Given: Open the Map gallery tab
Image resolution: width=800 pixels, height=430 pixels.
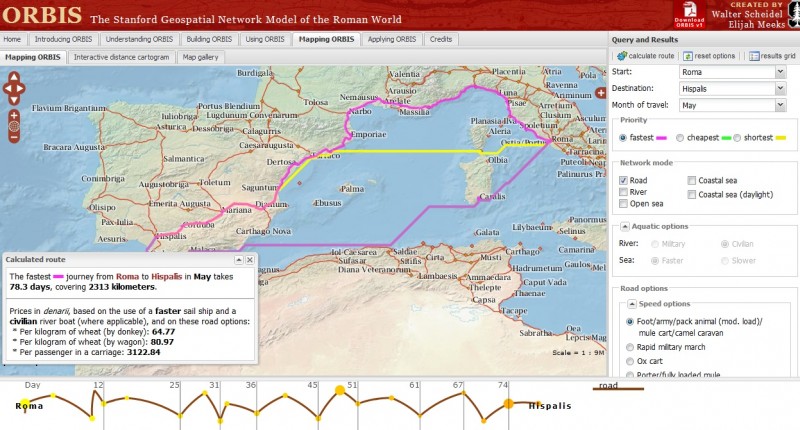Looking at the screenshot, I should 201,57.
